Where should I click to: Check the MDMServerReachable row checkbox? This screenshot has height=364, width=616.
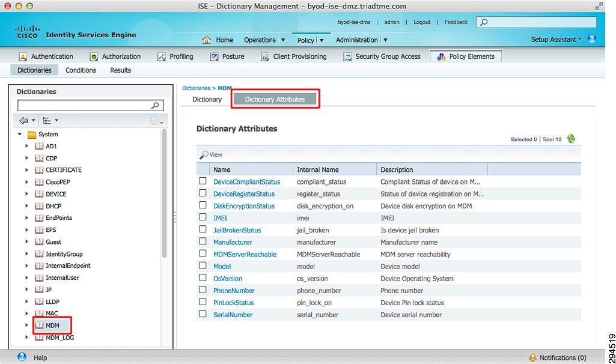(203, 253)
